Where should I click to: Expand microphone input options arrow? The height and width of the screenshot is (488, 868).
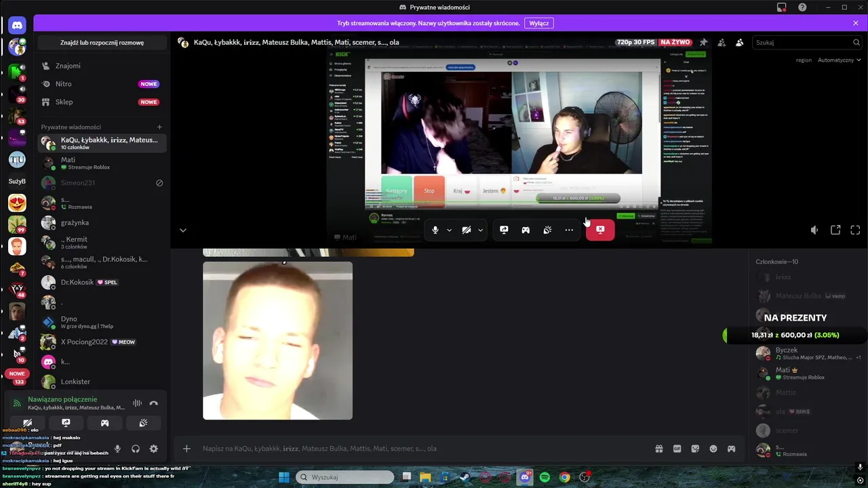click(x=449, y=230)
